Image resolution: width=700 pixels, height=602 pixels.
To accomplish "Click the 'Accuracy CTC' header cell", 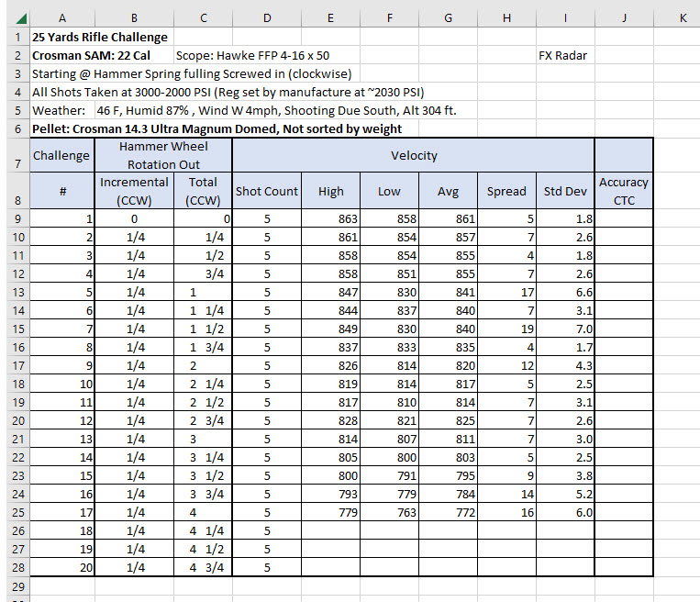I will click(x=624, y=191).
